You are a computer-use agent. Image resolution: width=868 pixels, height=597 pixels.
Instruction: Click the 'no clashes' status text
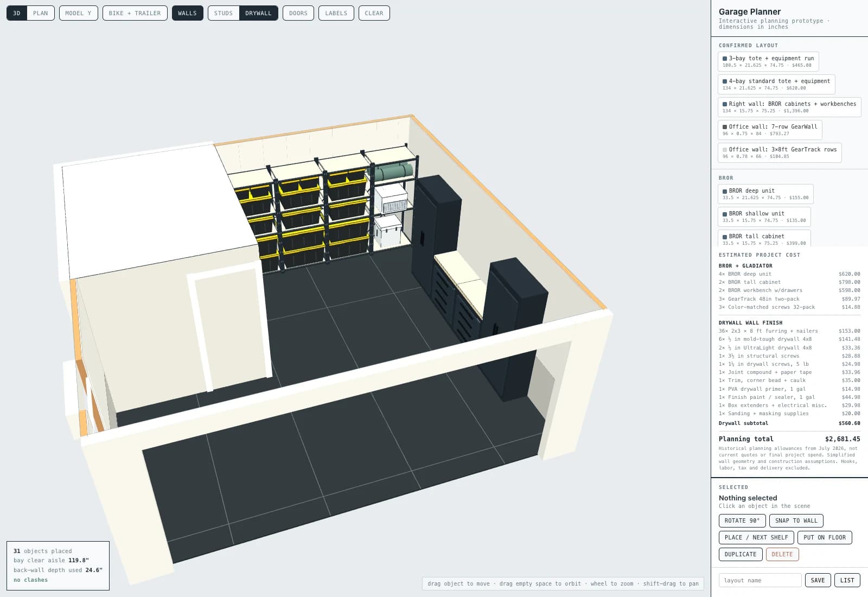[x=30, y=580]
